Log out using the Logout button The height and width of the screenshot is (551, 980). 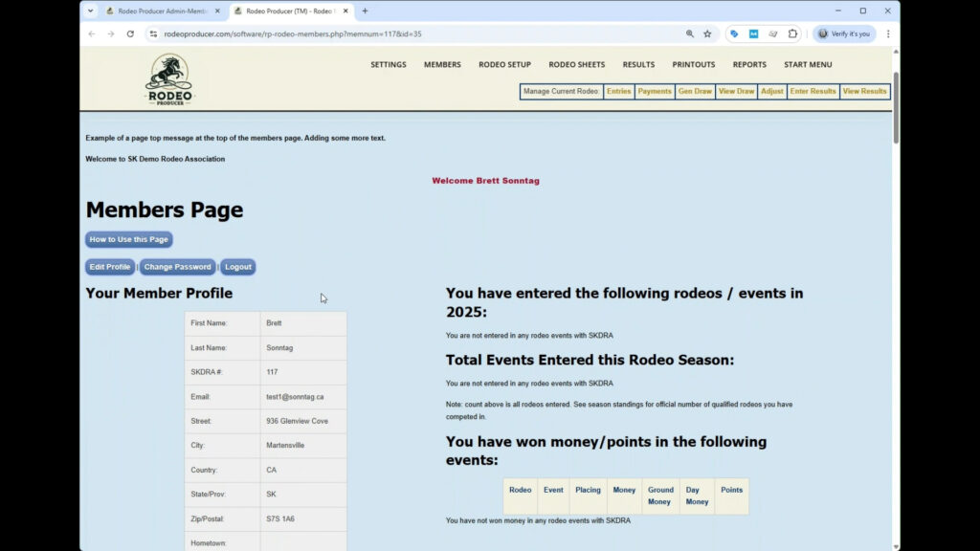[237, 267]
